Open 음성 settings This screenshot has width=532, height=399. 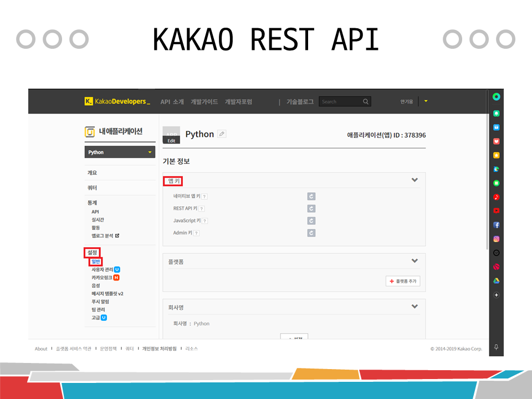(96, 286)
